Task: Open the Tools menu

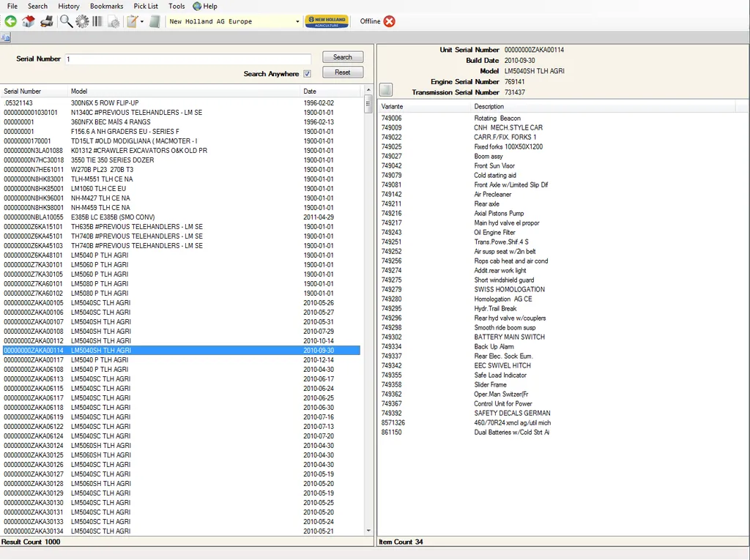Action: point(177,6)
